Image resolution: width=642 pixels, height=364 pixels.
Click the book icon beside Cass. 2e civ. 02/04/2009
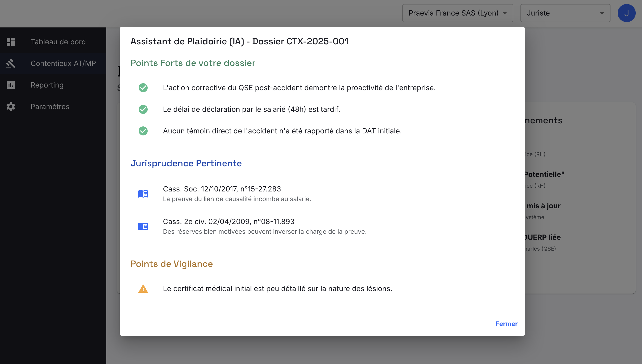coord(143,226)
